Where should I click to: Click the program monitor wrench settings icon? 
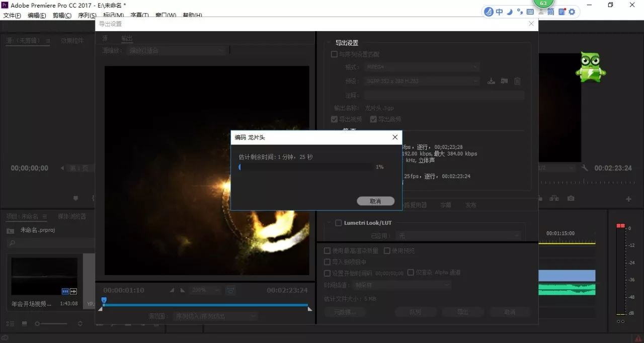click(584, 168)
